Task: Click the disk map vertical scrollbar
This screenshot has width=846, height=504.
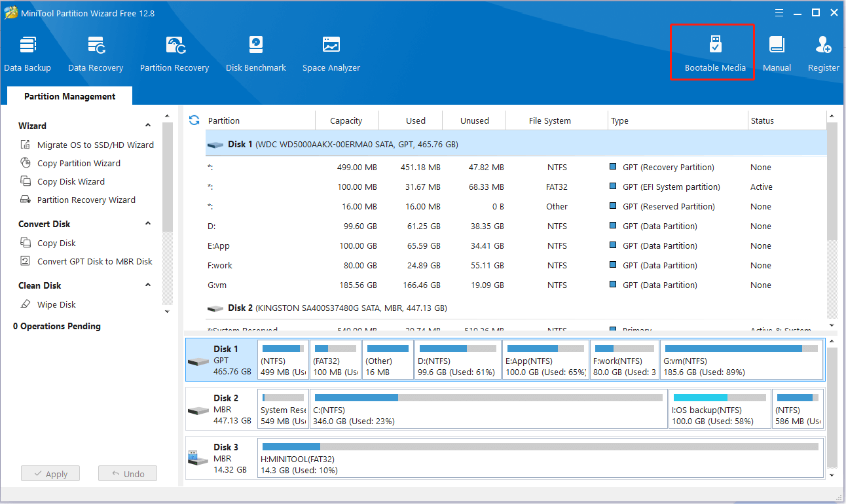Action: point(832,409)
